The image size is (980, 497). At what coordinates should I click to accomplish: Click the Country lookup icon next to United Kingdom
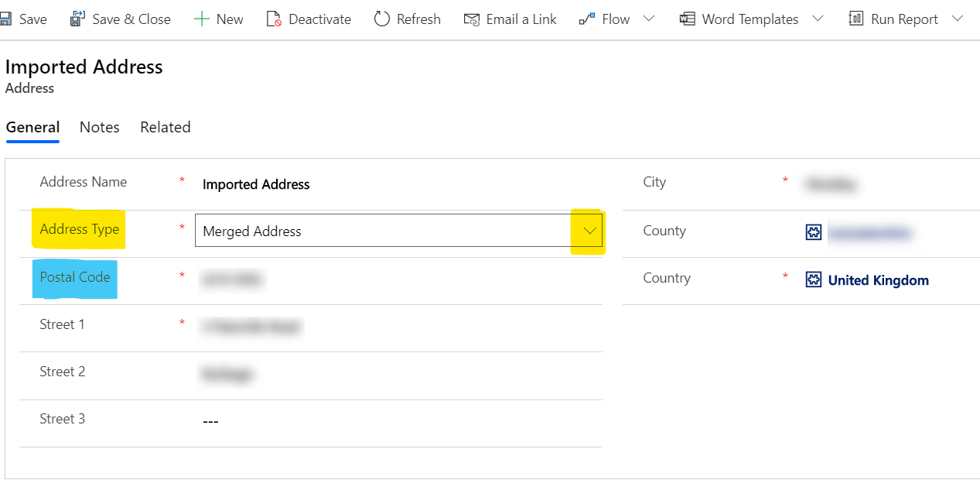pos(814,279)
